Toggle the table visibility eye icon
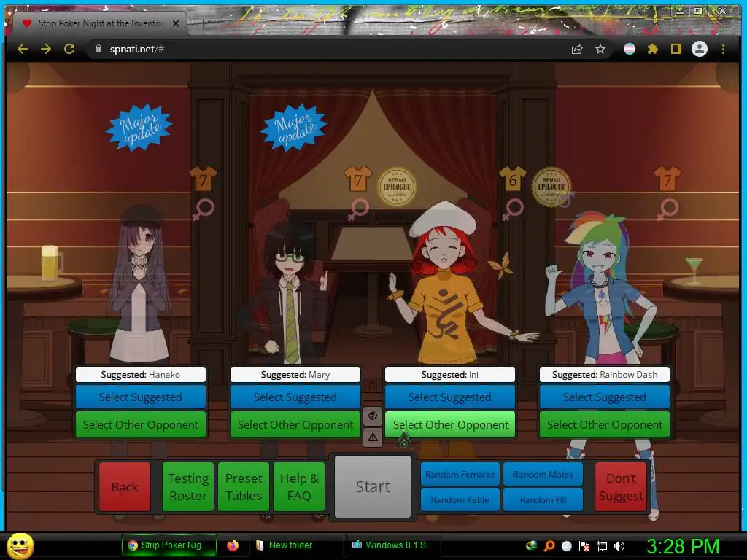The height and width of the screenshot is (560, 747). coord(373,416)
